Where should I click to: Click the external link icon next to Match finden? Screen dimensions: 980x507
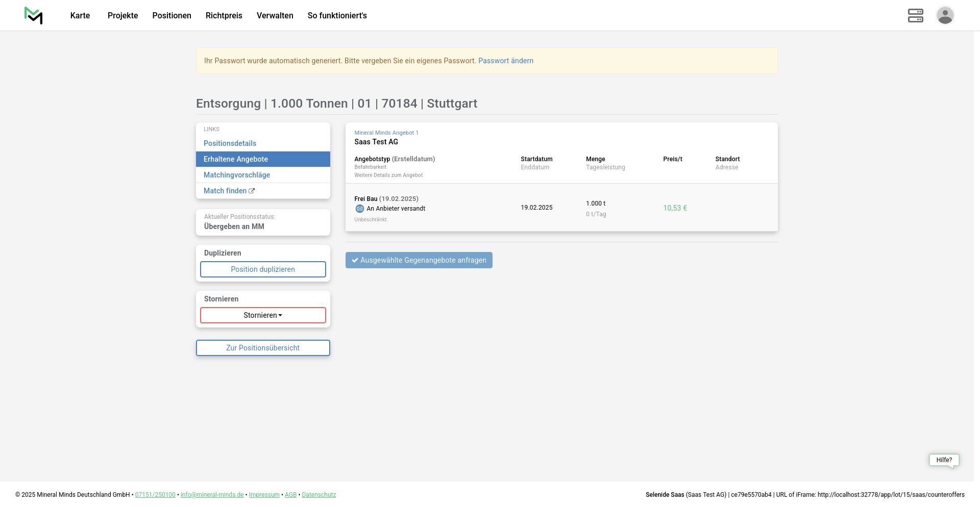point(252,191)
